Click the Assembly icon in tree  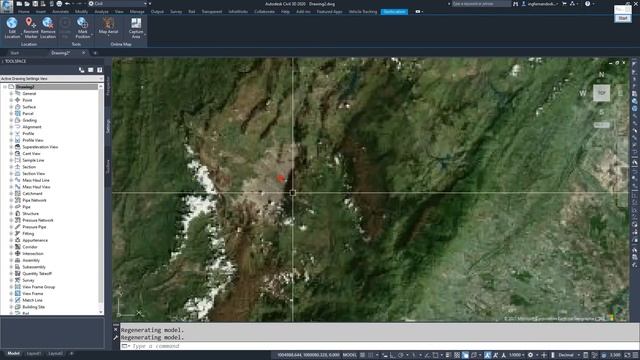tap(18, 260)
